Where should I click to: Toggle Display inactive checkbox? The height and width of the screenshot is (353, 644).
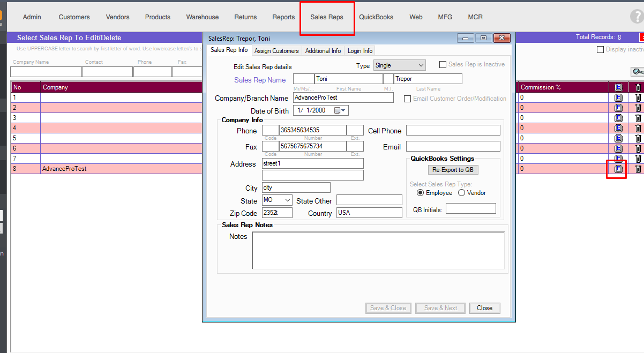click(x=600, y=50)
